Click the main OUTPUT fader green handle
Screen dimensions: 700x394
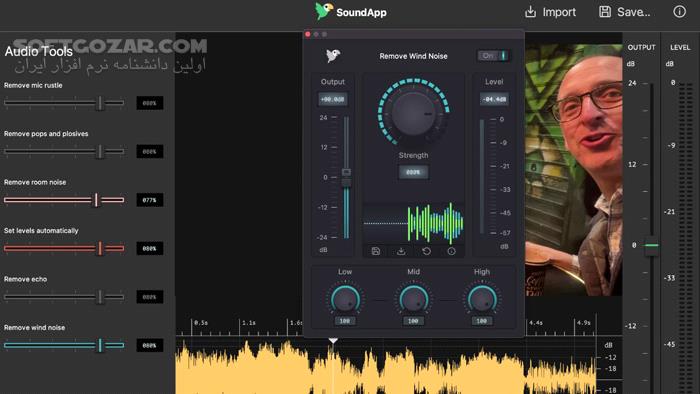pos(652,245)
